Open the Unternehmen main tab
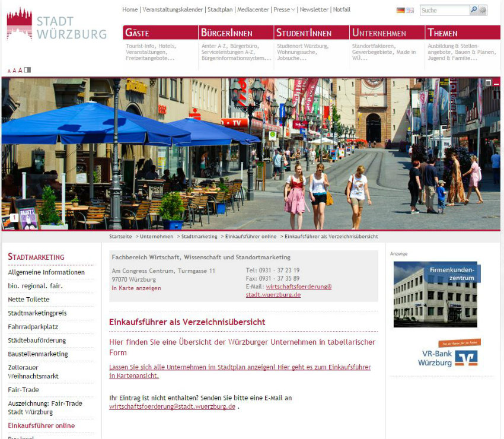This screenshot has width=504, height=439. 387,33
